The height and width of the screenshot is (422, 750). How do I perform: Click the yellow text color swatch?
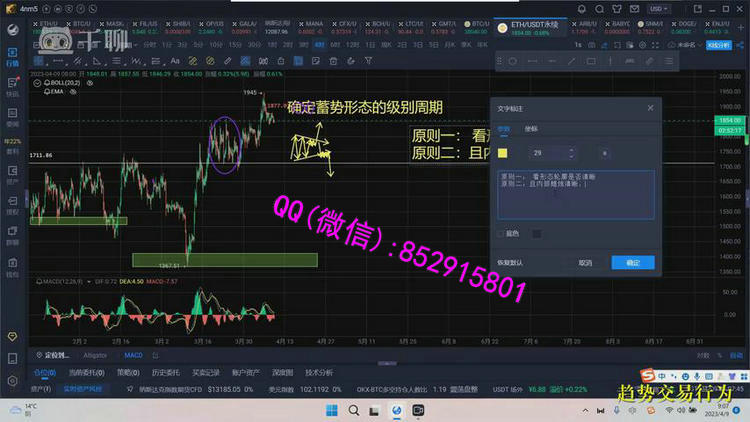(503, 153)
